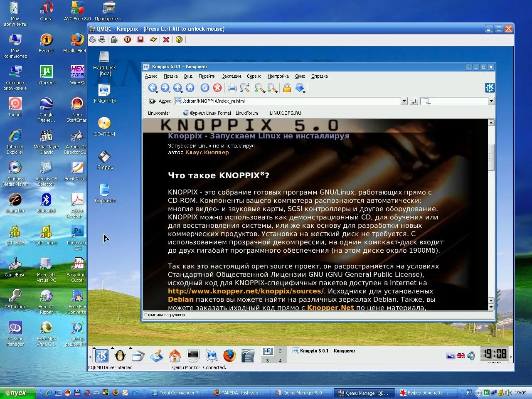Zoom in with the plus magnifier

coord(260,88)
